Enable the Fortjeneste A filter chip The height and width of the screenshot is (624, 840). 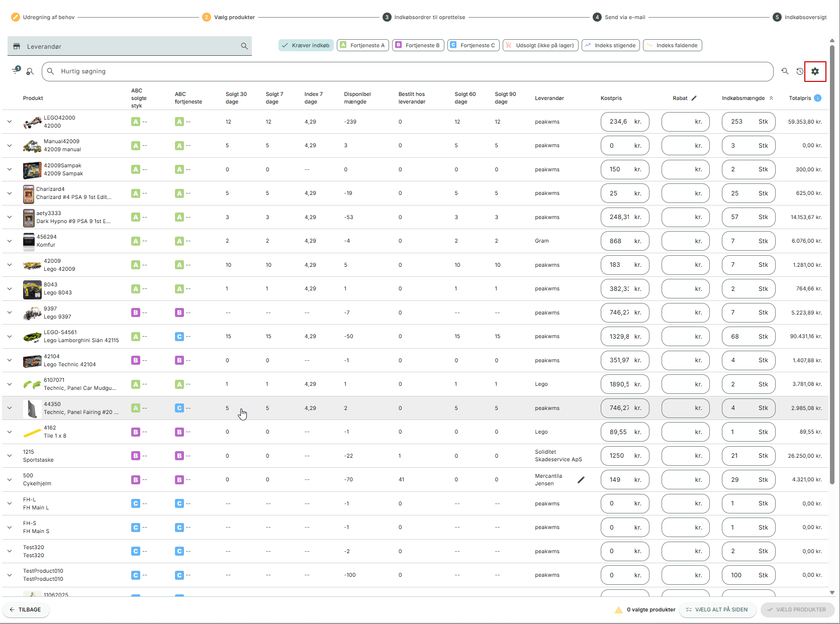(362, 45)
